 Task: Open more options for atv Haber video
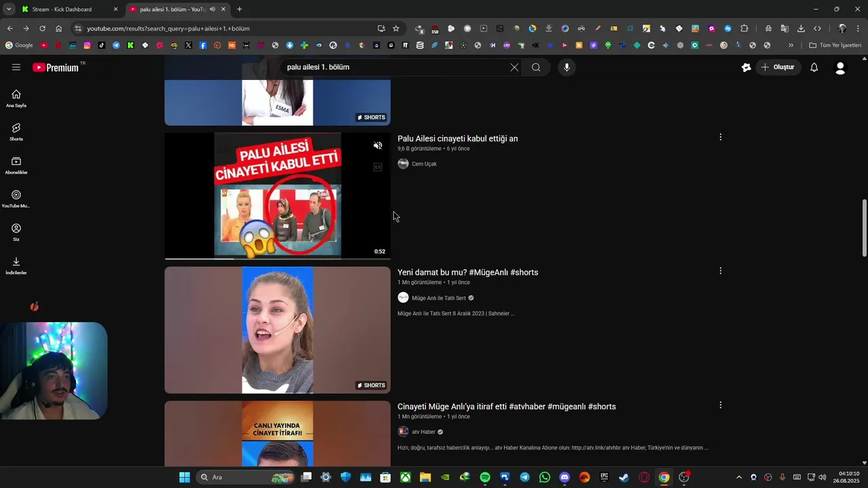point(720,405)
